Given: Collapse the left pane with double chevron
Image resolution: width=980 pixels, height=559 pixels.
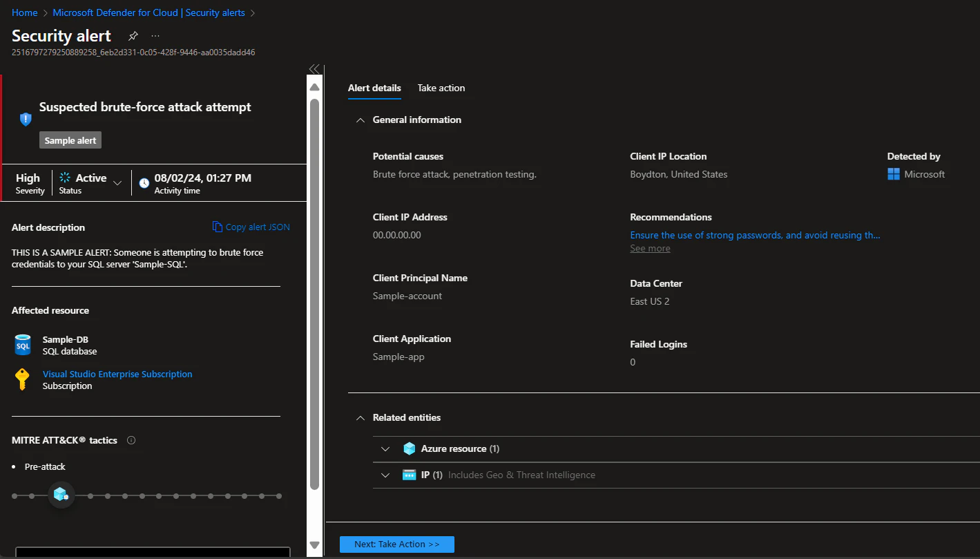Looking at the screenshot, I should tap(314, 68).
